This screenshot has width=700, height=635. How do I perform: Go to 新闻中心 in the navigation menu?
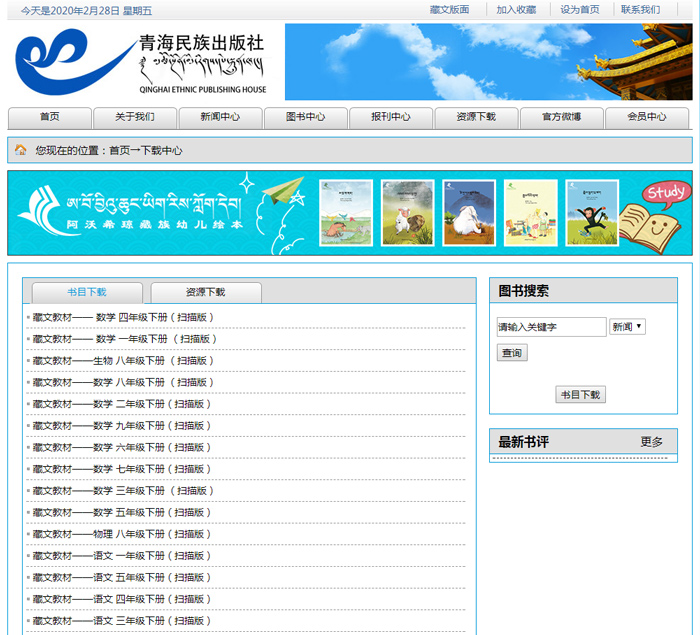[220, 117]
